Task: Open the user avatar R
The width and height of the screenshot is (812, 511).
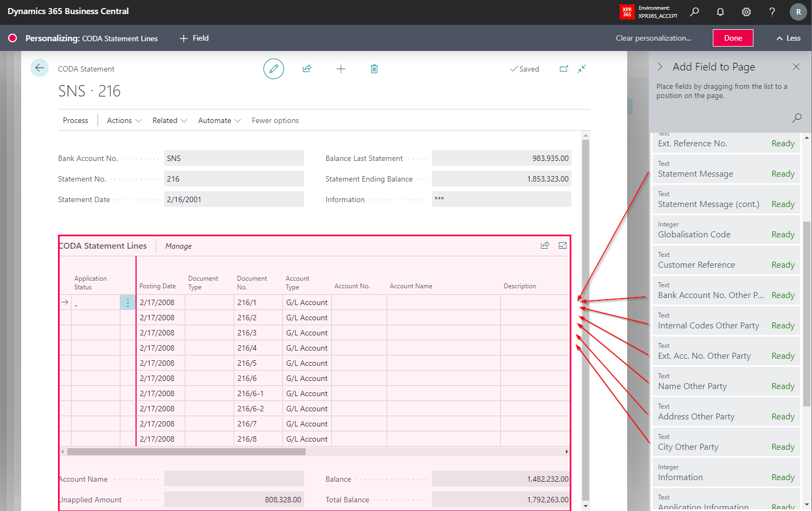Action: click(798, 11)
